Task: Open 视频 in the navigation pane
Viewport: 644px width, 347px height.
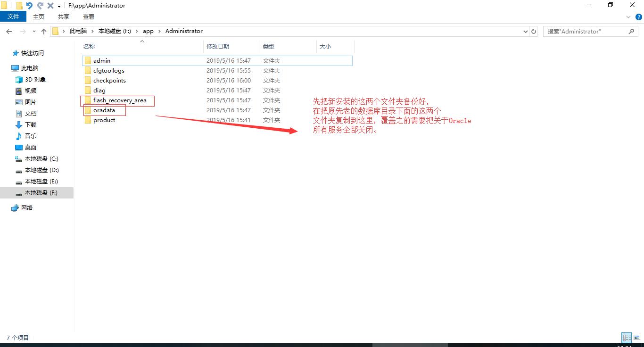Action: (31, 91)
